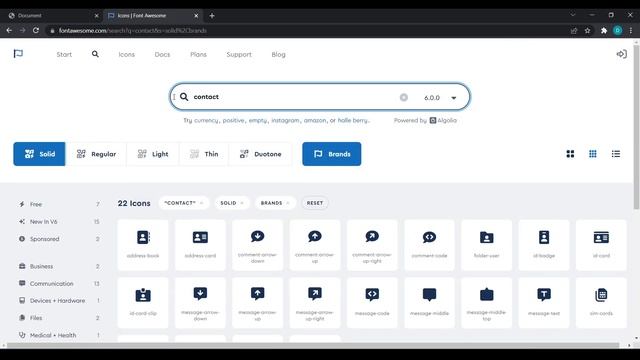The width and height of the screenshot is (640, 360).
Task: Choose the id-card-clip icon
Action: point(143,303)
